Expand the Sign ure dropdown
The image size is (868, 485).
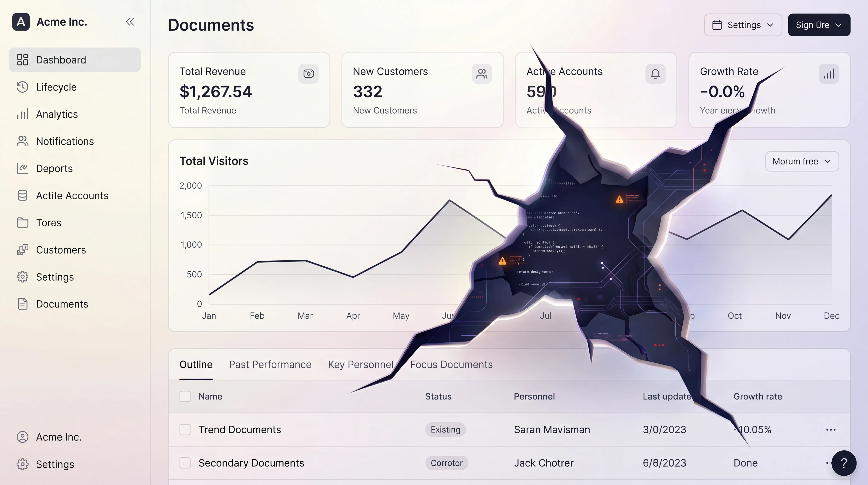[x=819, y=25]
